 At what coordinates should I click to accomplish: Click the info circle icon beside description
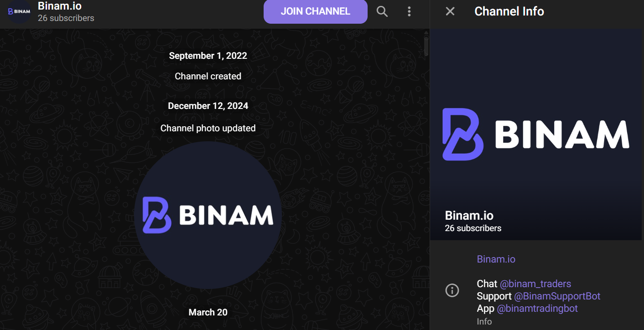[452, 290]
